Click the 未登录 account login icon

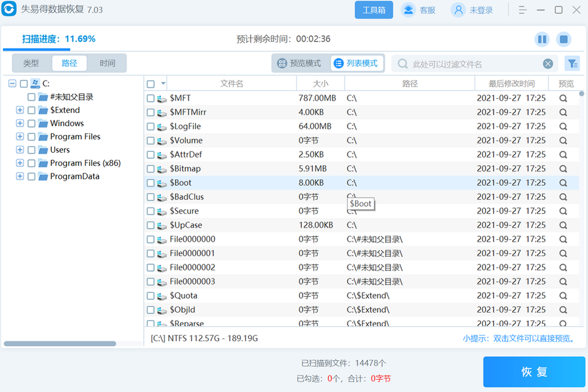[458, 10]
